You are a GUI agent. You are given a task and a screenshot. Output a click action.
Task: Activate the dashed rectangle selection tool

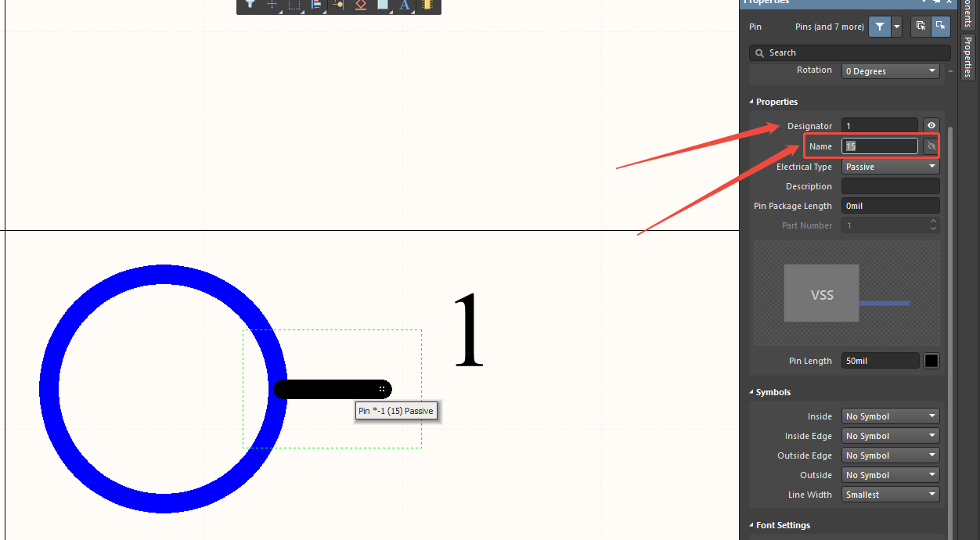[x=294, y=5]
